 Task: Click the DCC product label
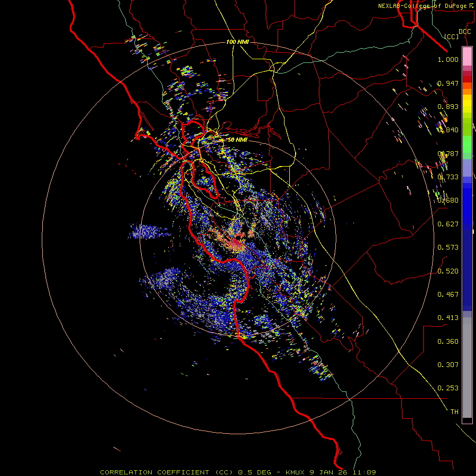[464, 32]
